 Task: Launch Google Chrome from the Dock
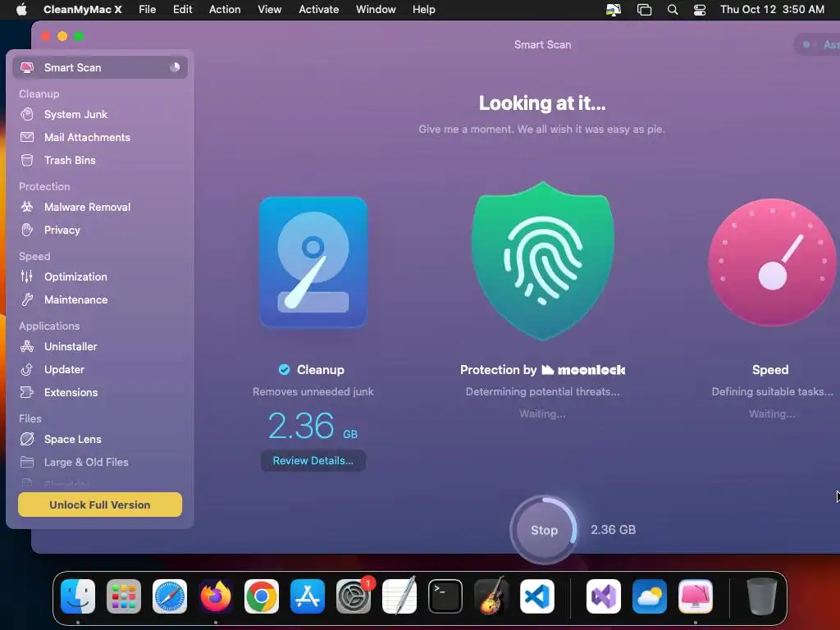[x=262, y=596]
